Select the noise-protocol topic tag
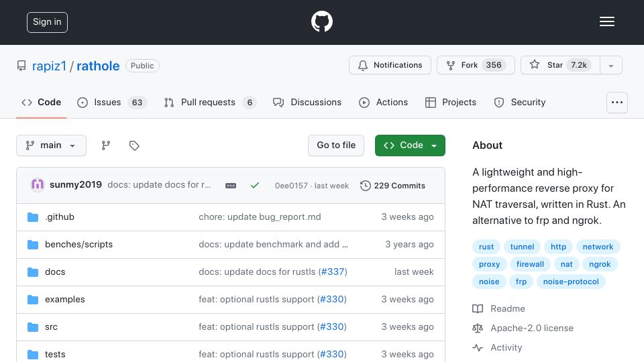This screenshot has height=362, width=644. click(x=571, y=282)
